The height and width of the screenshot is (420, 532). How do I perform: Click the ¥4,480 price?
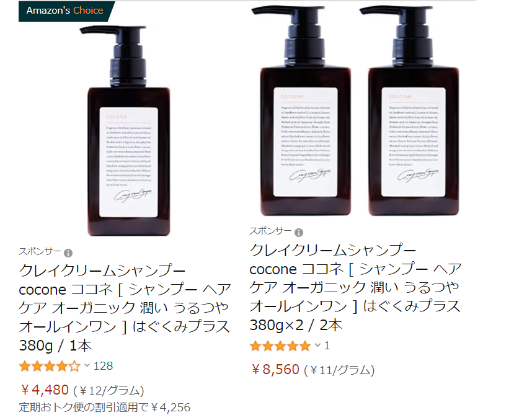tap(45, 390)
